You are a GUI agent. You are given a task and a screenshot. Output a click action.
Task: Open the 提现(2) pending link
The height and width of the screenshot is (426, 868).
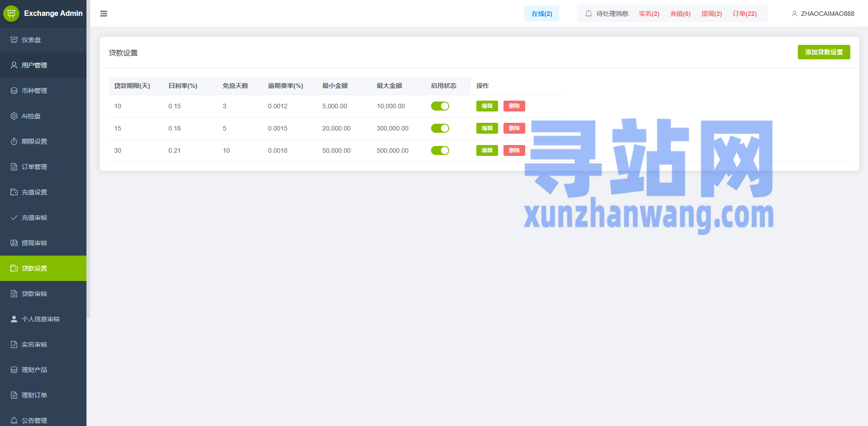coord(711,14)
